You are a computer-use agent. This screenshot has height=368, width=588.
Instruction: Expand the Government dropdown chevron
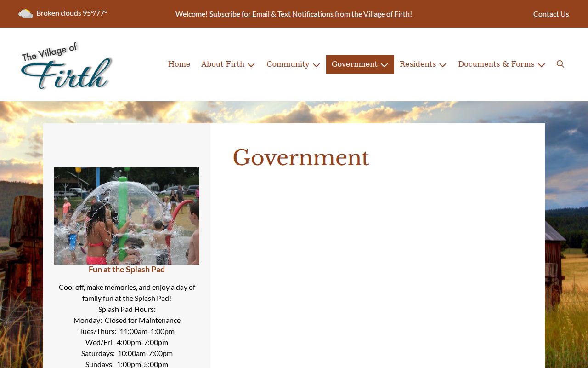tap(384, 65)
